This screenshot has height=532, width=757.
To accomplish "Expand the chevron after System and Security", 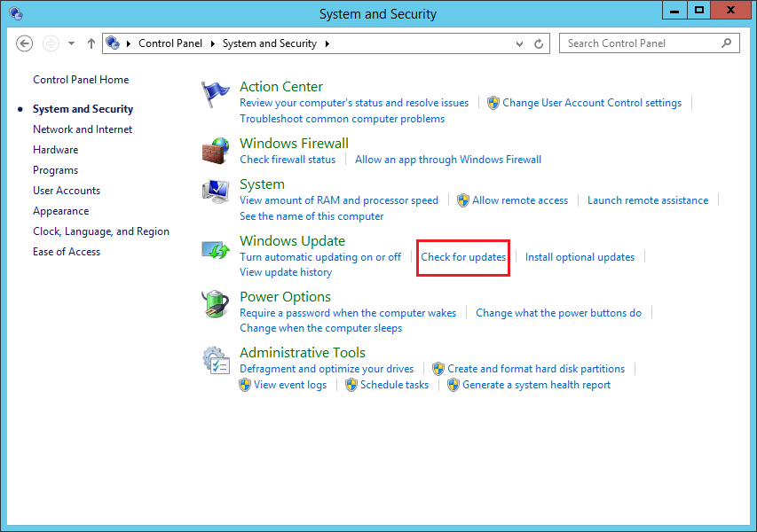I will point(327,43).
